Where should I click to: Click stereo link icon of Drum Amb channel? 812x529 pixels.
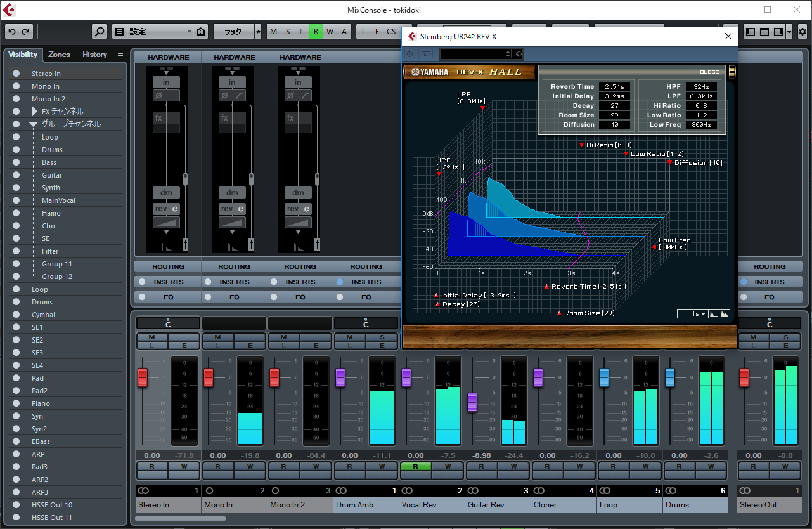(x=342, y=490)
